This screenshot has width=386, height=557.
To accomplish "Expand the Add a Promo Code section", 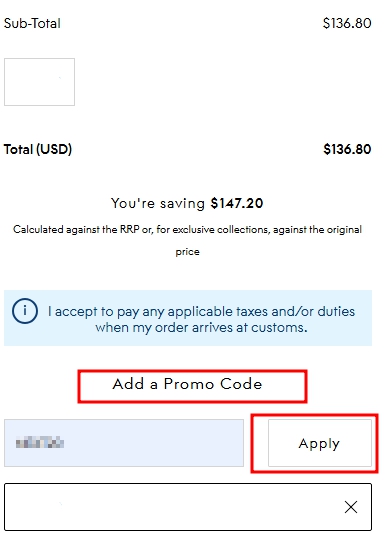I will [x=187, y=384].
